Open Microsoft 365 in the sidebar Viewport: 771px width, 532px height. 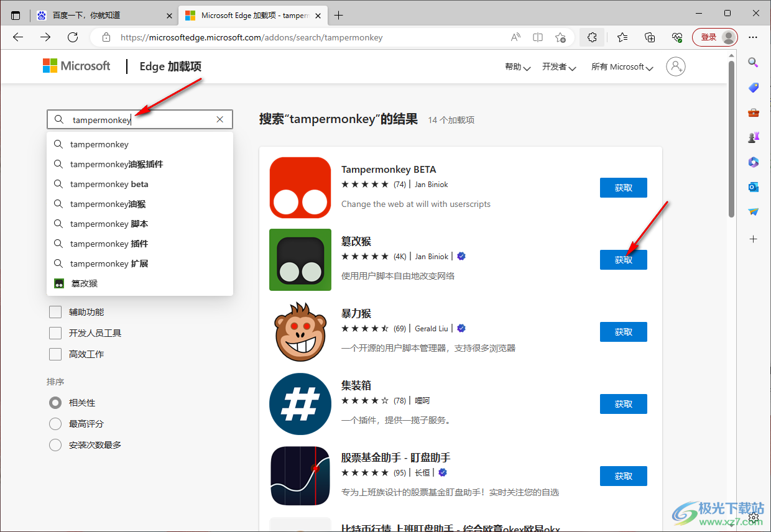click(753, 162)
